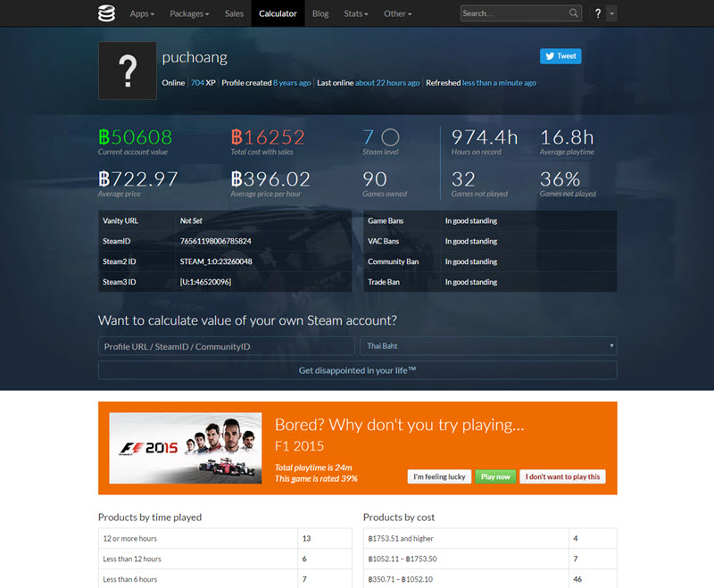The width and height of the screenshot is (714, 588).
Task: Click the 16.8h average playtime
Action: point(567,137)
